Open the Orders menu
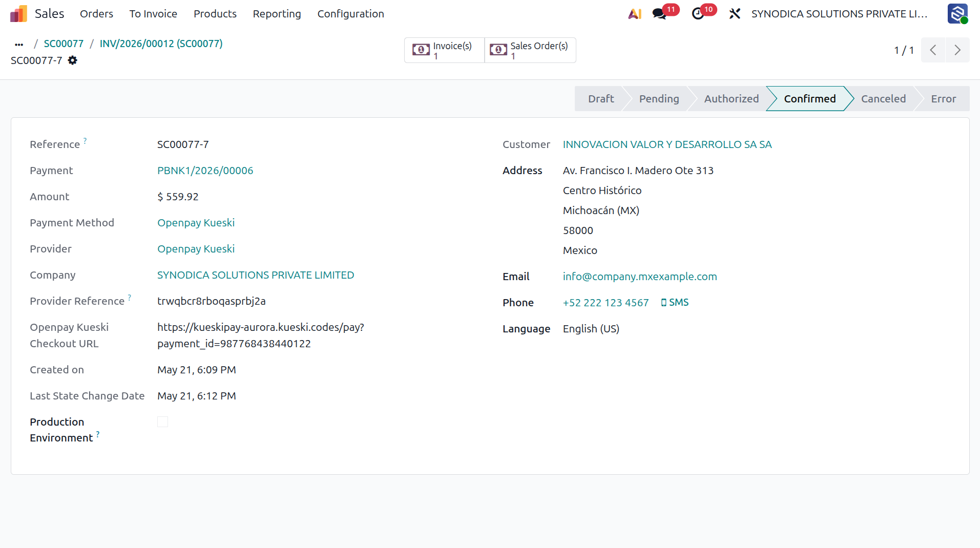The image size is (980, 548). point(96,14)
